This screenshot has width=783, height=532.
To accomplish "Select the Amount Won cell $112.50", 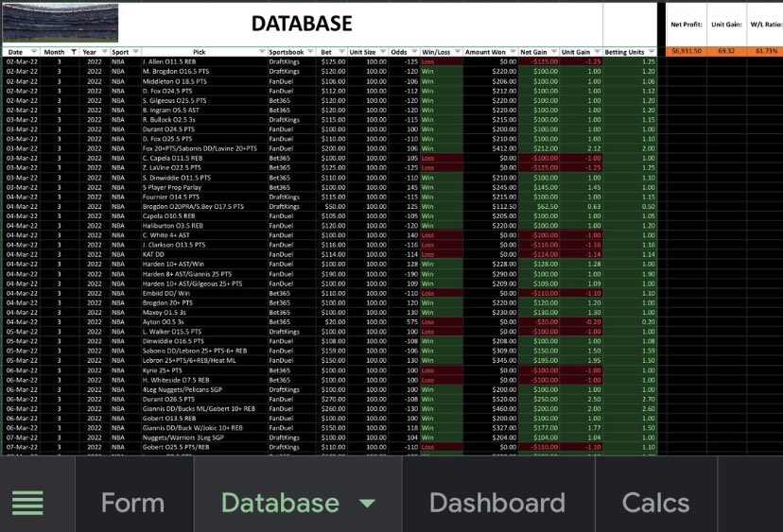I will pos(491,207).
